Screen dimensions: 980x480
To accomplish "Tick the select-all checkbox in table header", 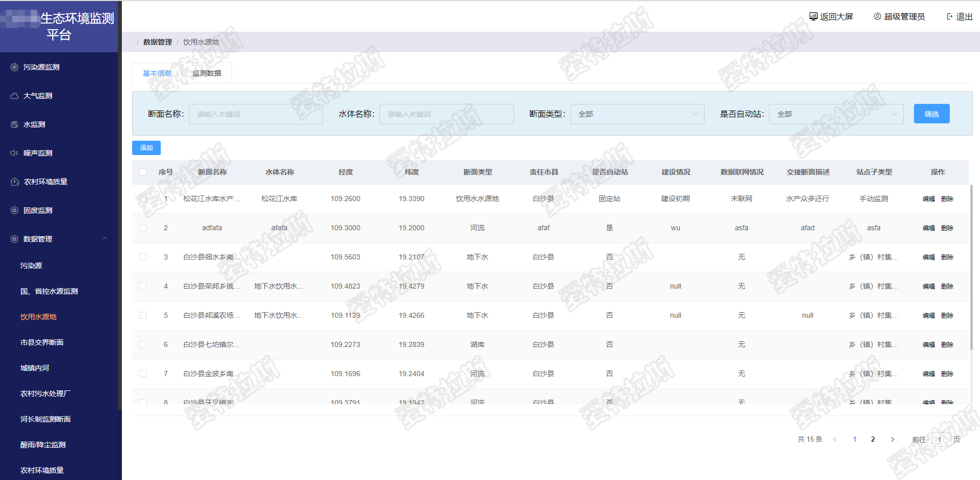I will (143, 172).
